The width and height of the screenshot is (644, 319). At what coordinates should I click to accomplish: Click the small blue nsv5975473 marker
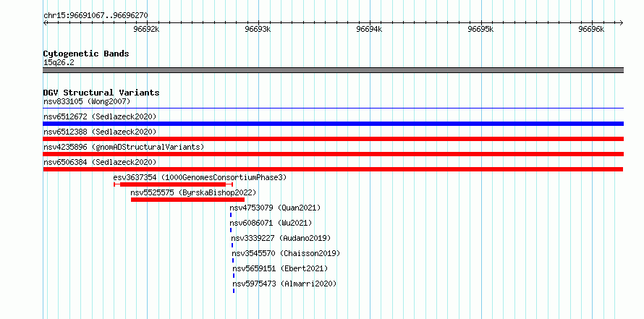pyautogui.click(x=234, y=291)
